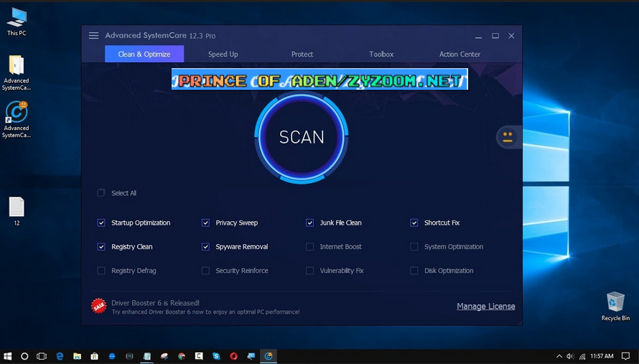Image resolution: width=639 pixels, height=364 pixels.
Task: Open the Windows notification center icon
Action: [625, 356]
